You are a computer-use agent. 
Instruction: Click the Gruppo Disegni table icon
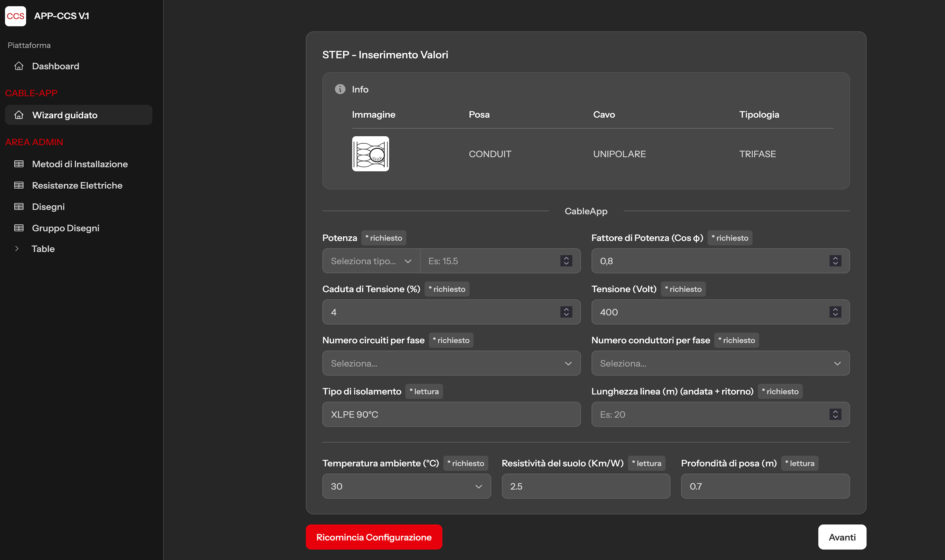tap(19, 228)
